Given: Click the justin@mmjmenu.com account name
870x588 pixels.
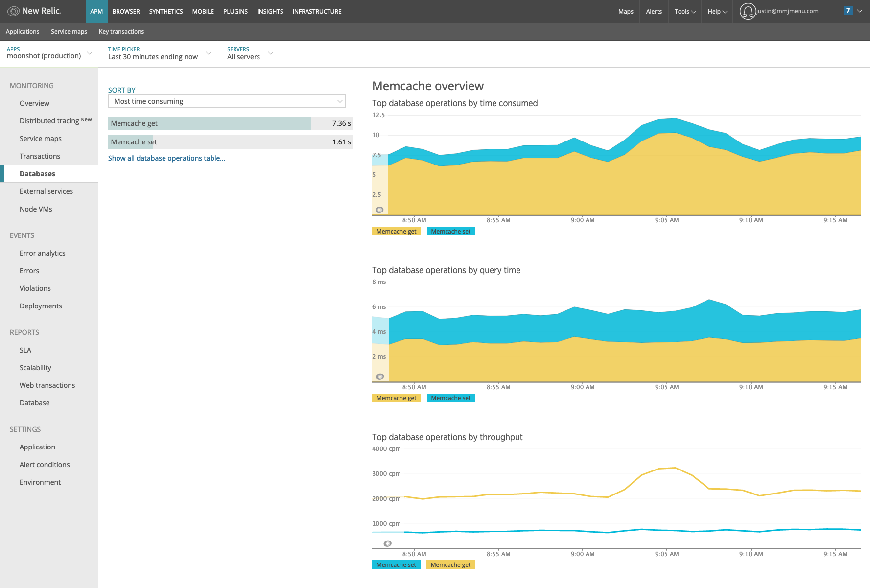Looking at the screenshot, I should (787, 11).
